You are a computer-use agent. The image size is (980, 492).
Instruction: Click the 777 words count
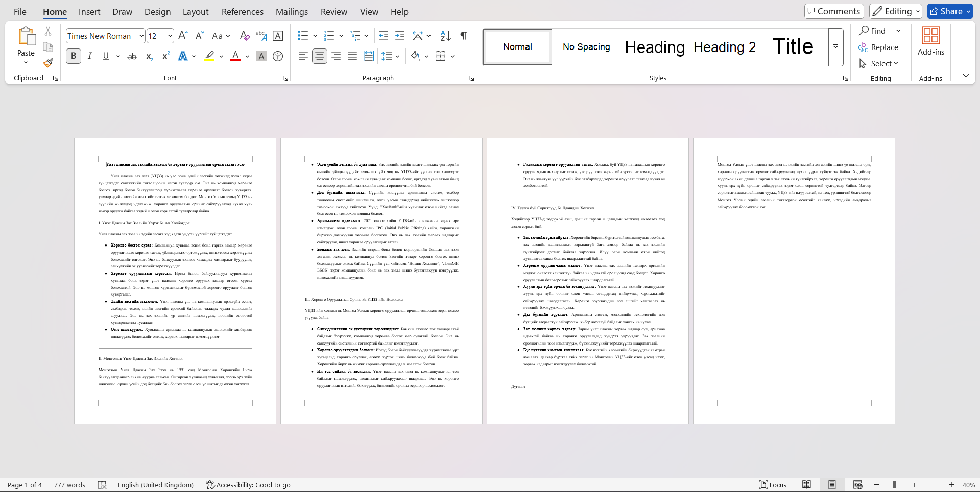[69, 485]
